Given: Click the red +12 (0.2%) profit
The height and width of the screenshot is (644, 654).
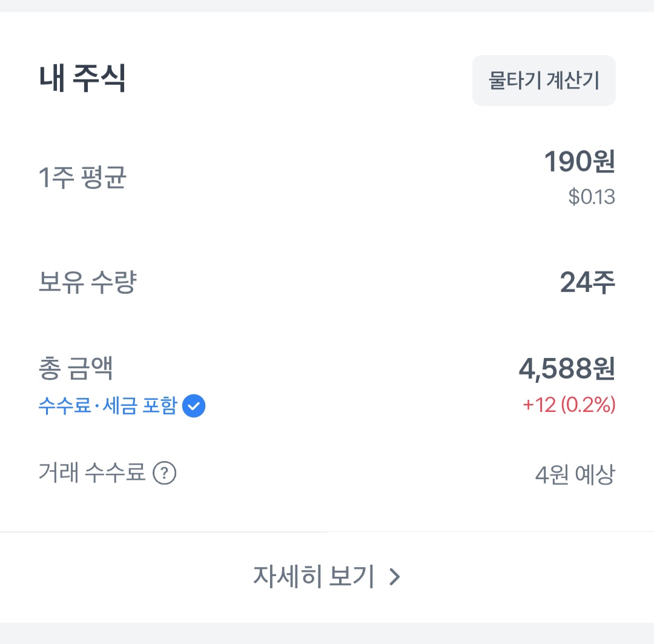Looking at the screenshot, I should click(x=569, y=405).
